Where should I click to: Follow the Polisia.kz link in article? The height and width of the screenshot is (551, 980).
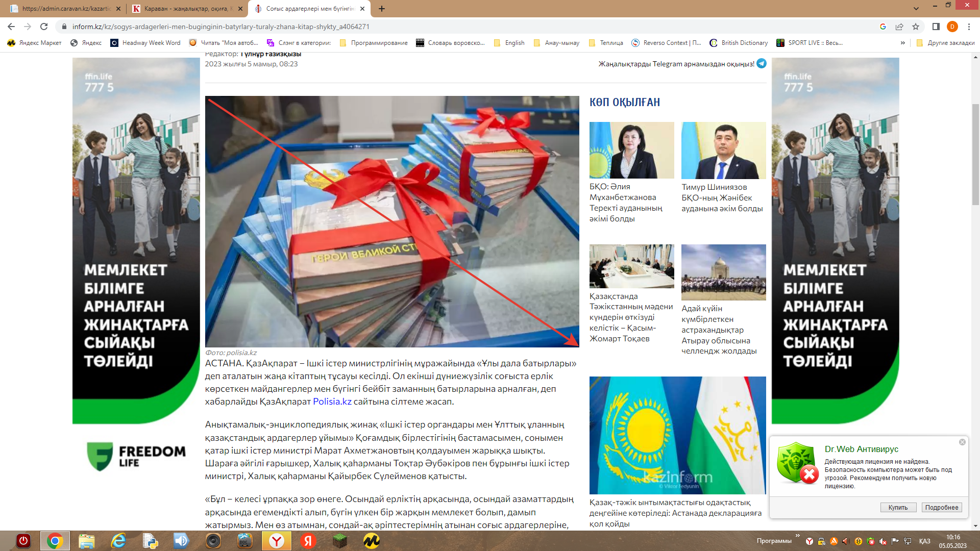pos(332,402)
